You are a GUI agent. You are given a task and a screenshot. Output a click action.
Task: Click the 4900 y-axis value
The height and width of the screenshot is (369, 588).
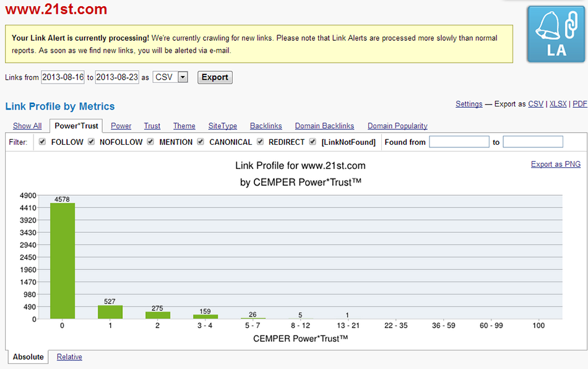tap(28, 196)
